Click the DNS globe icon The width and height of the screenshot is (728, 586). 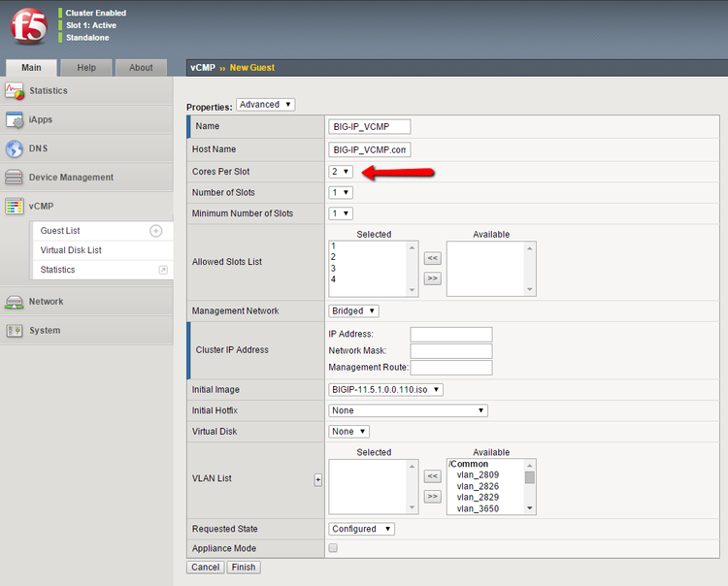point(15,148)
